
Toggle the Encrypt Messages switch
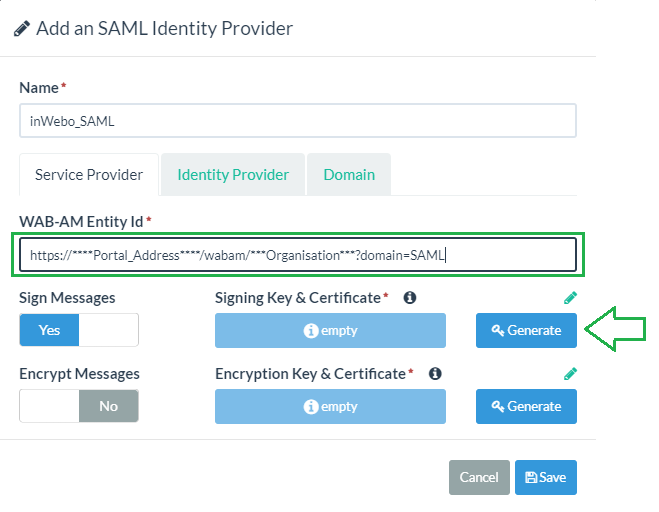click(x=79, y=406)
